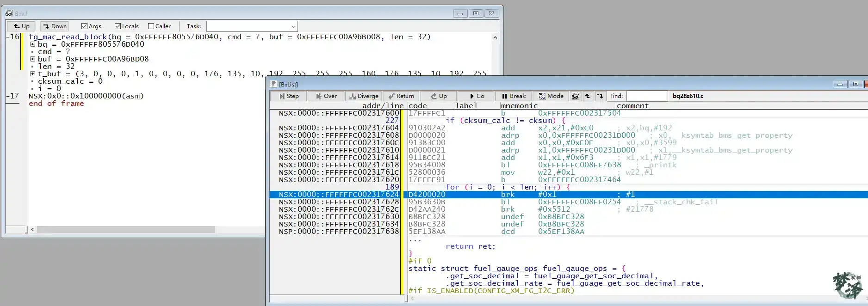Go Down one frame in stack window
Viewport: 868px width, 306px height.
(55, 26)
